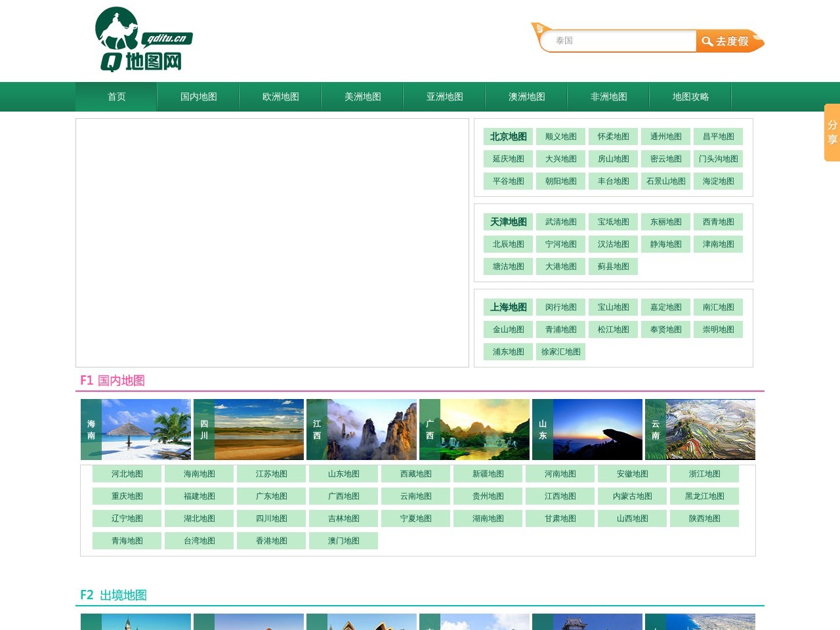Open the 河北地图 link
The height and width of the screenshot is (630, 840).
pyautogui.click(x=127, y=474)
